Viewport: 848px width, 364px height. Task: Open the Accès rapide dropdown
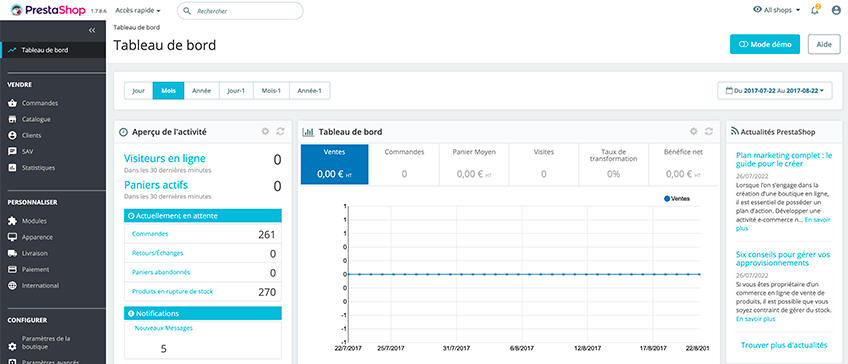click(138, 11)
